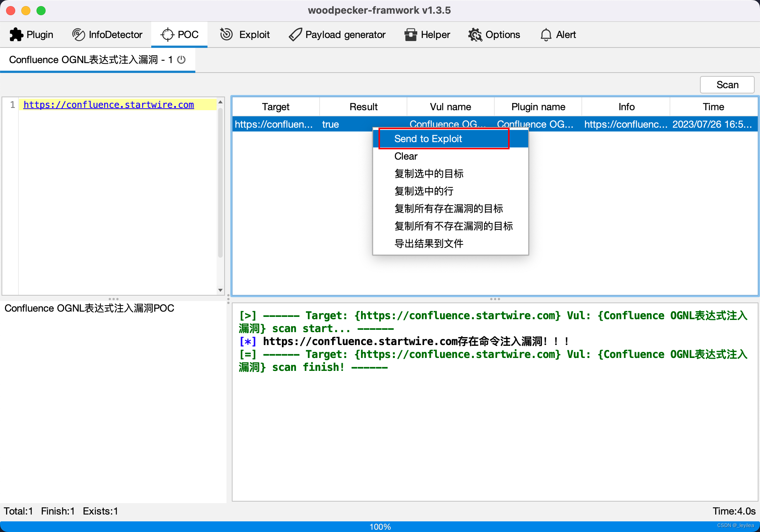The width and height of the screenshot is (760, 532).
Task: Click the 100% progress bar
Action: pos(380,527)
